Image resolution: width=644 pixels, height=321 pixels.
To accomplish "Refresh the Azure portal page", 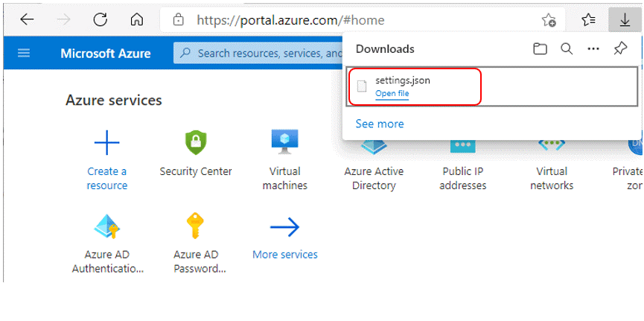I will coord(101,19).
